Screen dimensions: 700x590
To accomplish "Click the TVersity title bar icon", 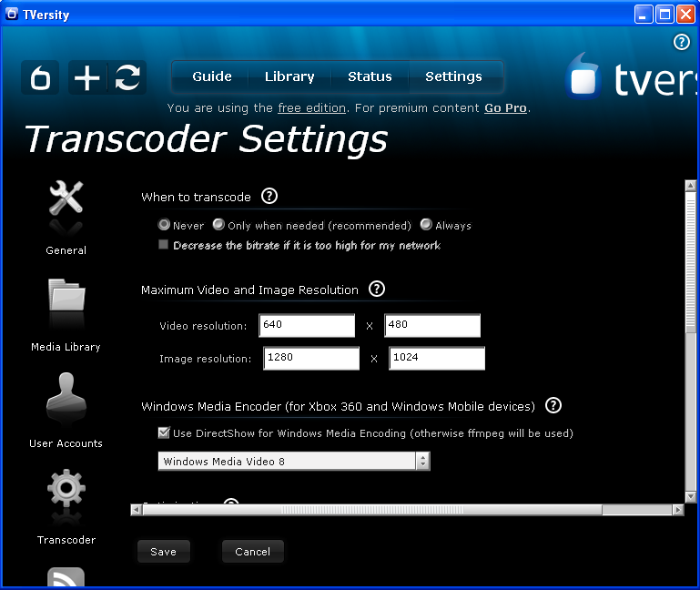I will pos(12,15).
